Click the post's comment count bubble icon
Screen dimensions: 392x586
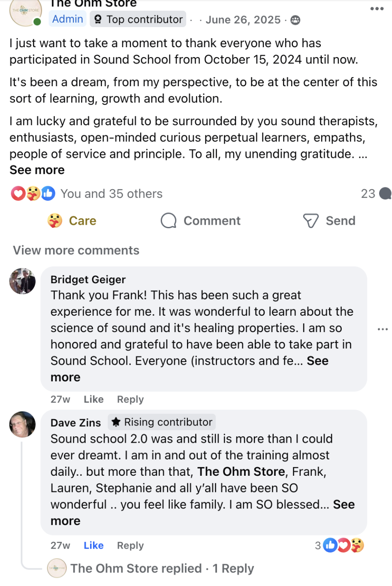(385, 194)
